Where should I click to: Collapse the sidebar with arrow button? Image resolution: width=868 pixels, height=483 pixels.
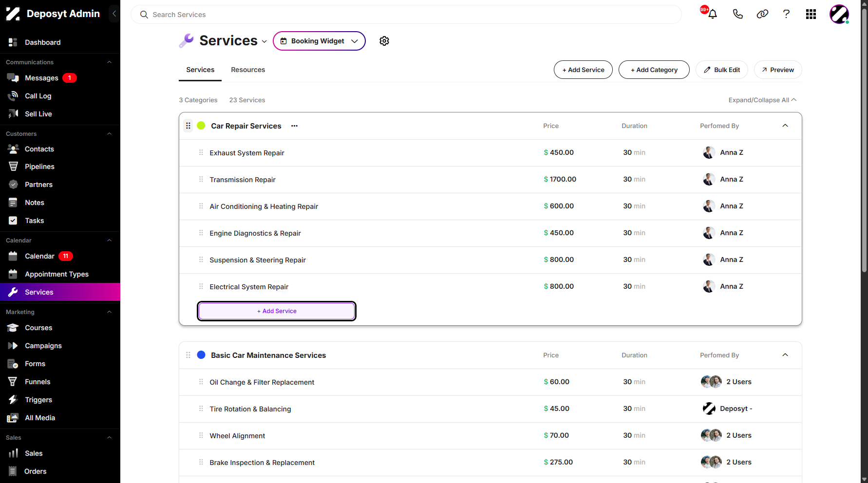pos(114,14)
